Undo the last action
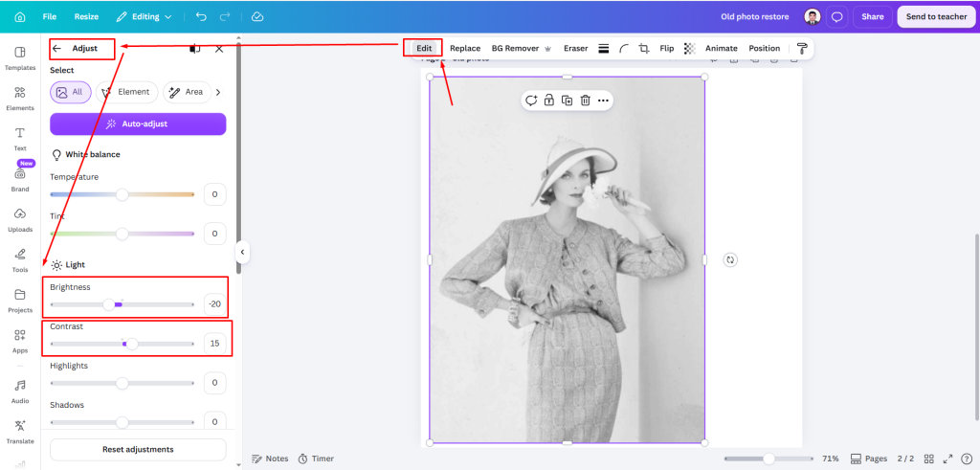This screenshot has height=470, width=980. pos(201,17)
